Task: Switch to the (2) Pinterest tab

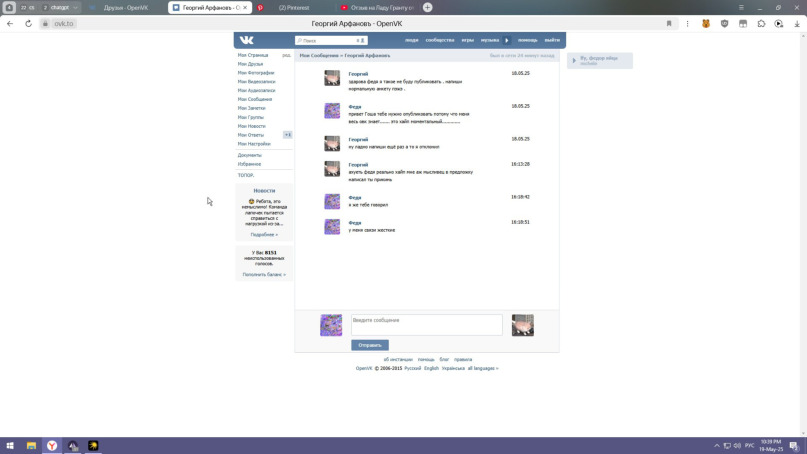Action: (293, 8)
